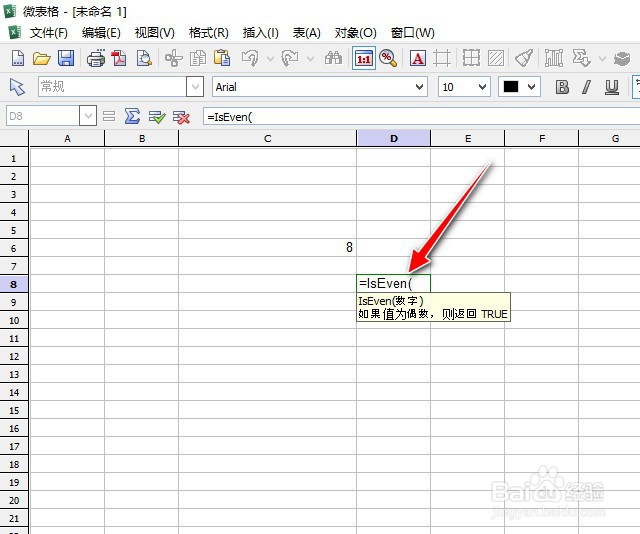The height and width of the screenshot is (534, 640).
Task: Click the zoom magnifier percent icon
Action: tap(388, 58)
